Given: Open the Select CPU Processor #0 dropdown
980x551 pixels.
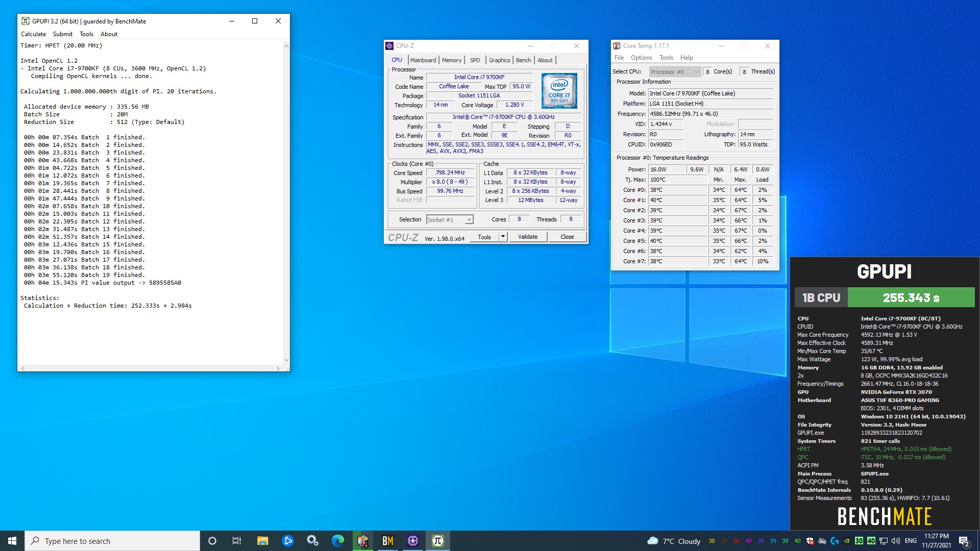Looking at the screenshot, I should coord(675,72).
